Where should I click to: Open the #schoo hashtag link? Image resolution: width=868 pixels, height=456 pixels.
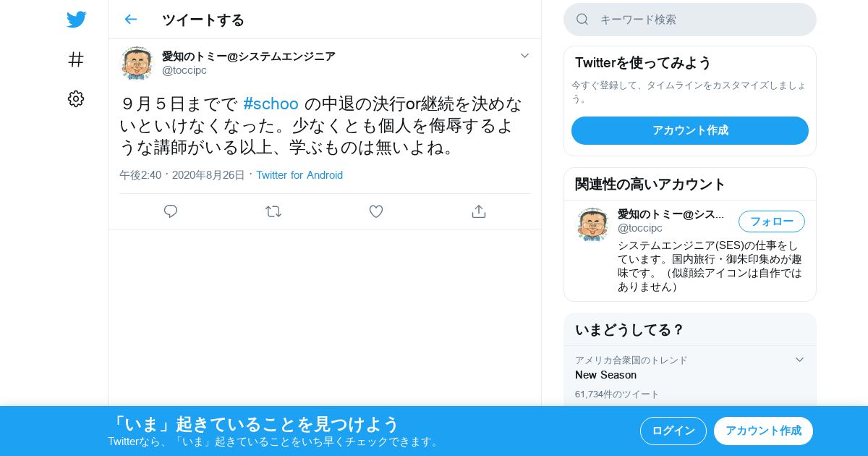pyautogui.click(x=271, y=104)
